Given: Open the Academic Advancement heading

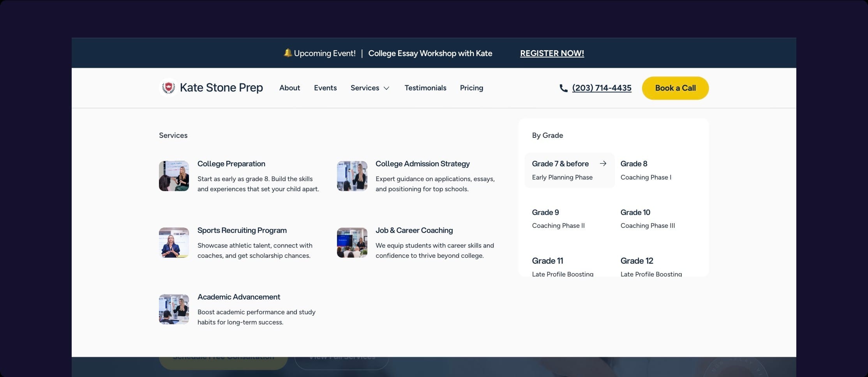Looking at the screenshot, I should 238,297.
